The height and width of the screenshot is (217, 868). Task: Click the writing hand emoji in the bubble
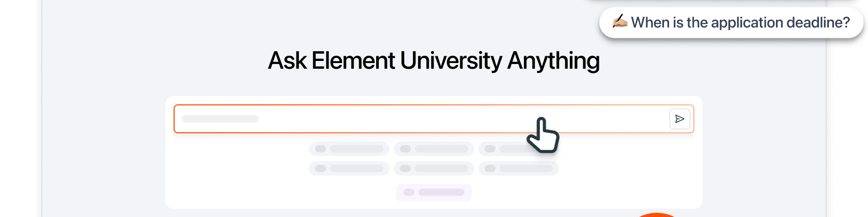[619, 22]
